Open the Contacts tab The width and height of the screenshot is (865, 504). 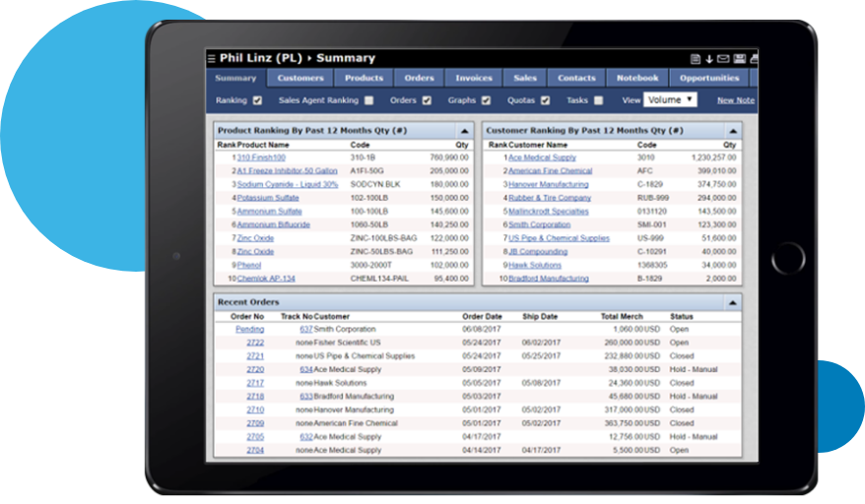click(576, 78)
